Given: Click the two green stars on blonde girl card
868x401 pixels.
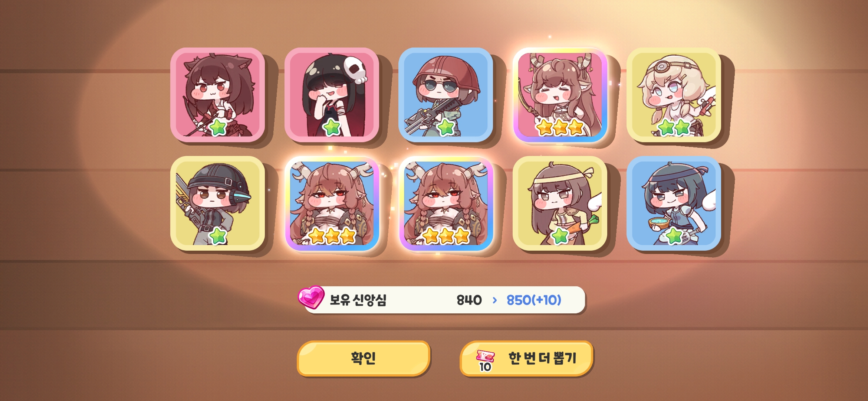Looking at the screenshot, I should coord(674,127).
